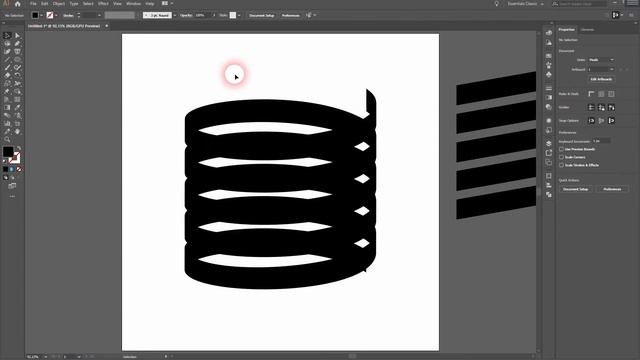Open the Brushes panel icon
The width and height of the screenshot is (640, 360).
click(x=549, y=65)
